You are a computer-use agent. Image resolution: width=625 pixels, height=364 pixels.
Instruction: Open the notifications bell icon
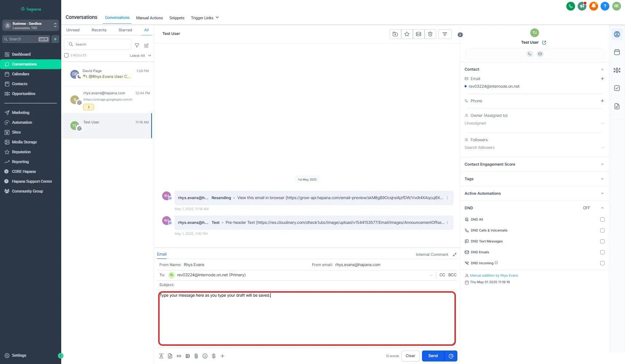(593, 6)
